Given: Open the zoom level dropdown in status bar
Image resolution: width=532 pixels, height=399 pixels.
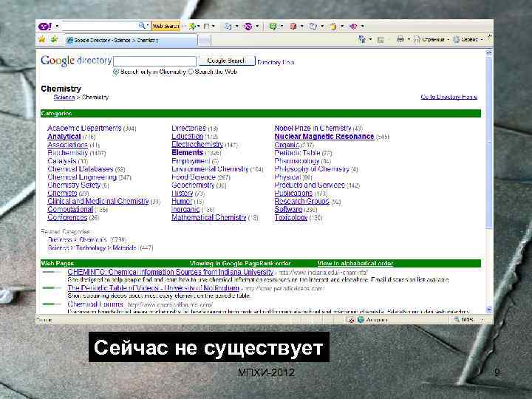Looking at the screenshot, I should click(482, 320).
